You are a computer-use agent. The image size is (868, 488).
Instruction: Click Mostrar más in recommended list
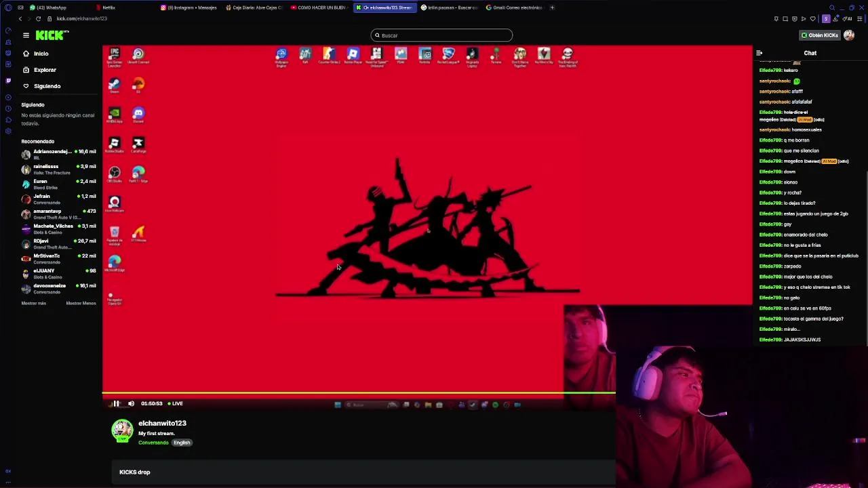point(33,303)
